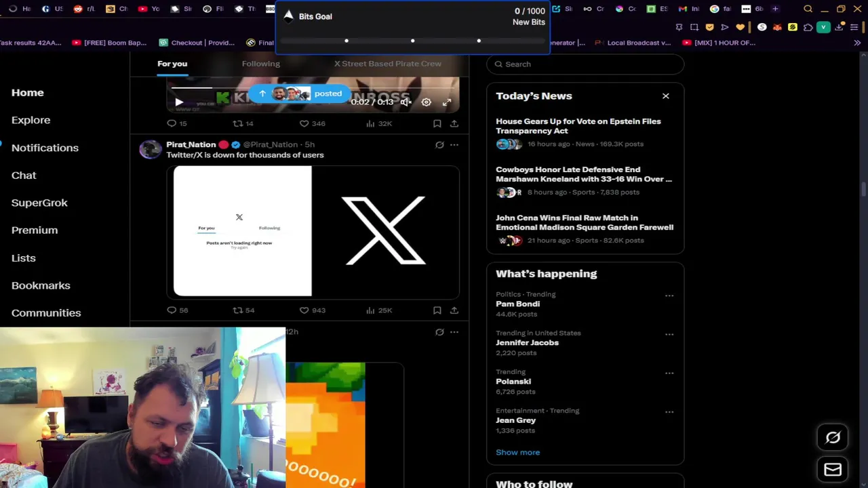Open the 'Posts aren't loading' screenshot image

pos(242,231)
